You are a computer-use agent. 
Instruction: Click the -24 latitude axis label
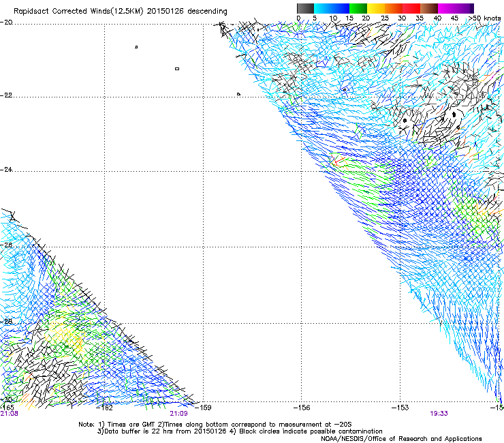[6, 169]
